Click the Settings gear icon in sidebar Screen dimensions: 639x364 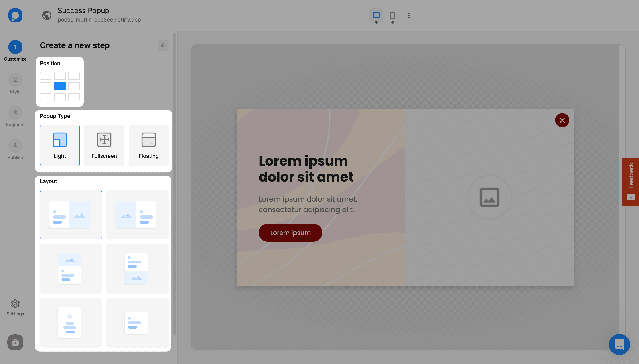15,303
